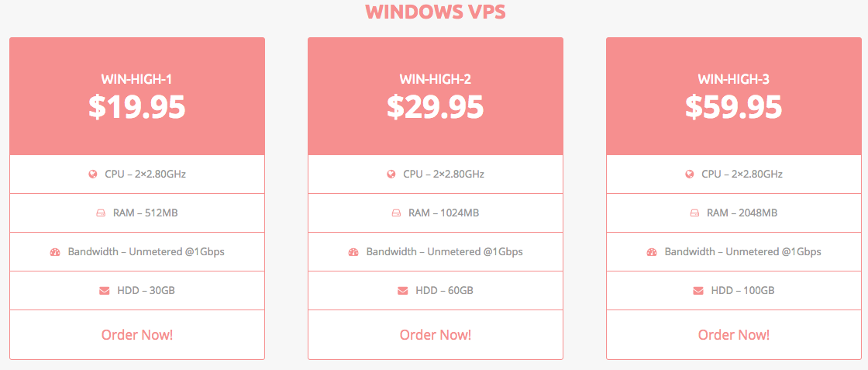Viewport: 868px width, 370px height.
Task: Click gauge icon in WIN-HIGH-3 Bandwidth row
Action: click(652, 252)
